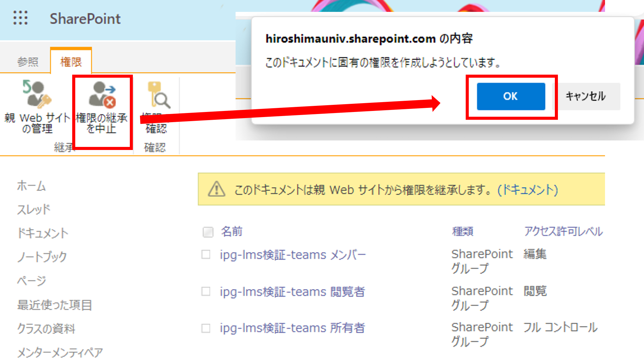Click the SharePoint title text
The width and height of the screenshot is (644, 360).
coord(85,19)
